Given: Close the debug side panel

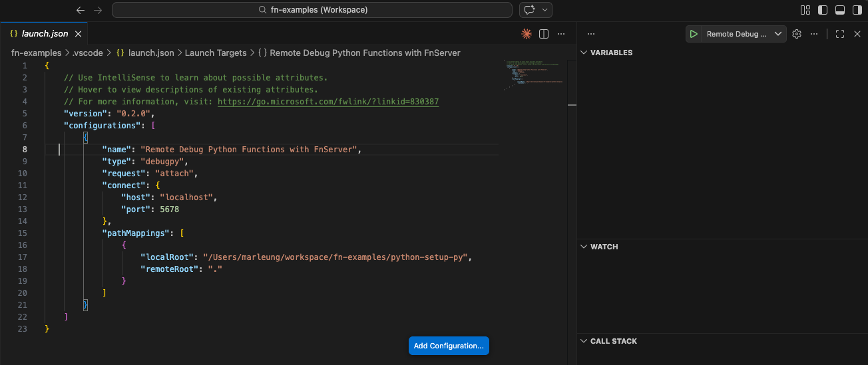Looking at the screenshot, I should point(857,34).
